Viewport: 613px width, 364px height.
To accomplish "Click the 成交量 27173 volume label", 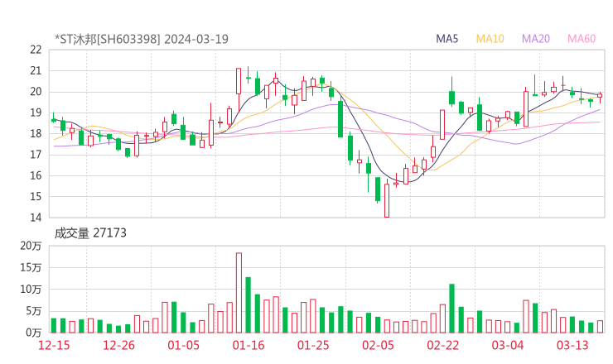I will [90, 233].
